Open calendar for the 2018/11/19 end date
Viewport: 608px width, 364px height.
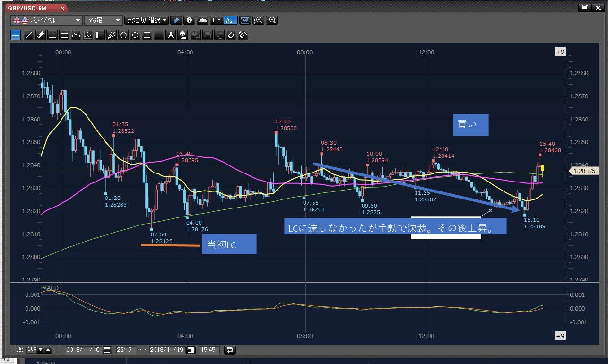tap(191, 350)
